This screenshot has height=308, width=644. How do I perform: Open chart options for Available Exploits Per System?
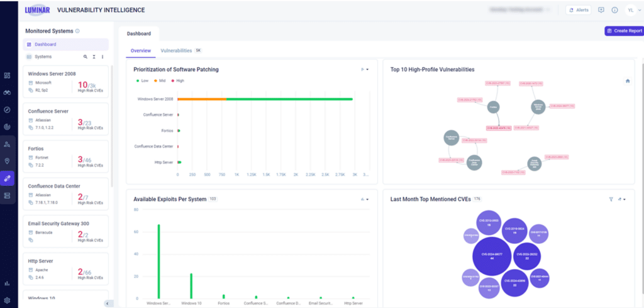point(365,199)
